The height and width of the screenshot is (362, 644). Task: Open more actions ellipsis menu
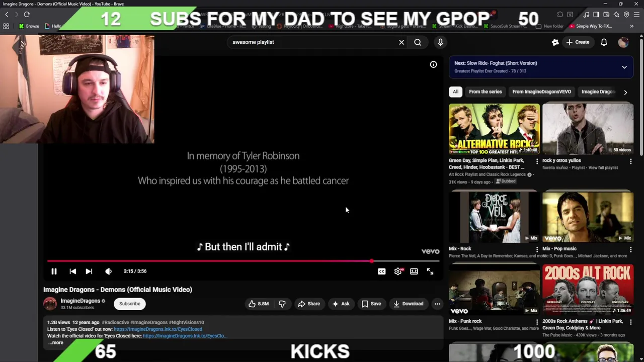click(x=437, y=304)
